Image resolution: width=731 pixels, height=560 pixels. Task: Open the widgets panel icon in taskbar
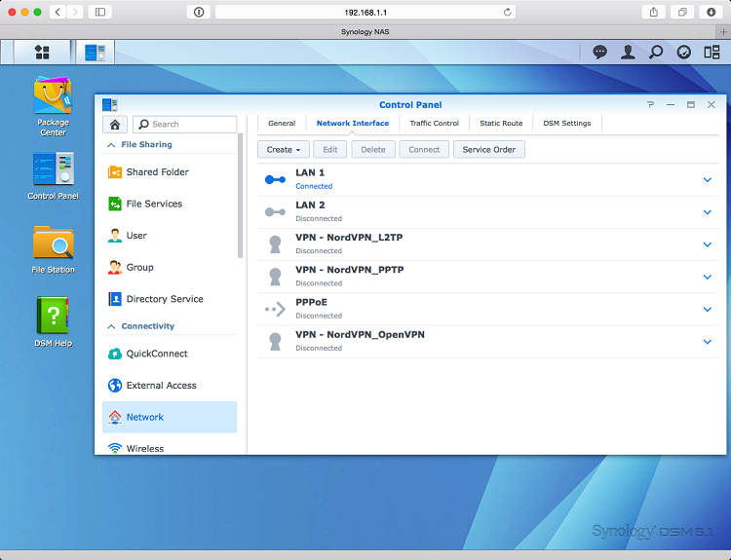click(x=712, y=53)
